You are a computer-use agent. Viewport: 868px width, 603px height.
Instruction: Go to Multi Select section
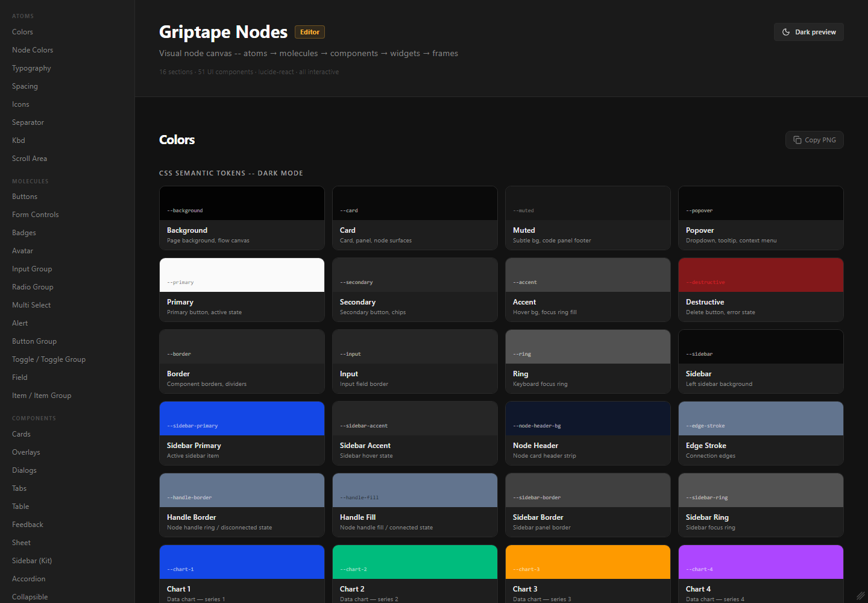pos(31,305)
